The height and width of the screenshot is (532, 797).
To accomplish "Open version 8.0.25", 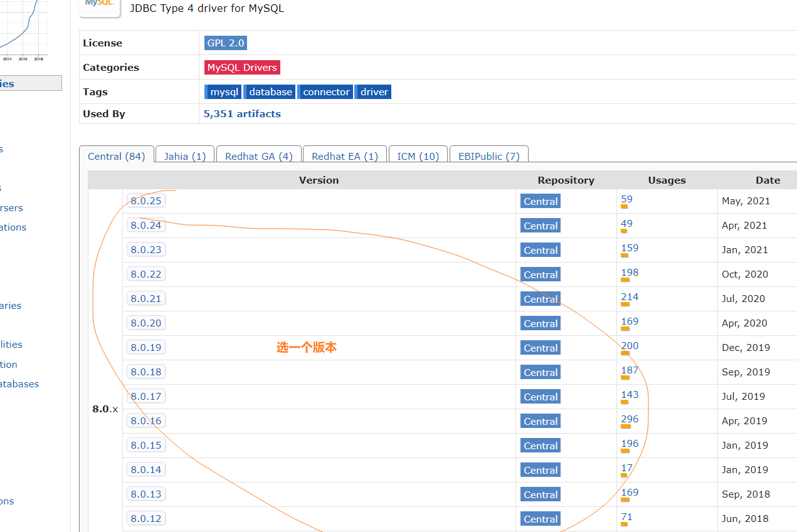I will pos(146,201).
